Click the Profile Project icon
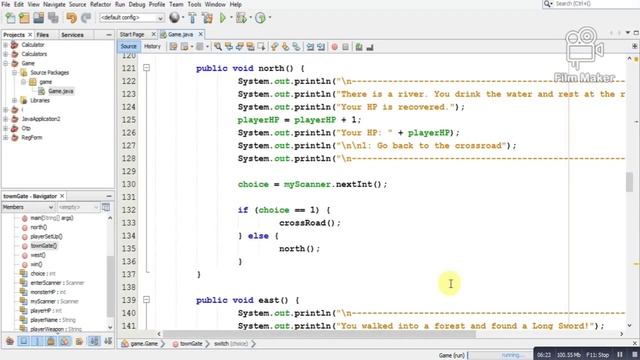The width and height of the screenshot is (640, 360). pos(260,18)
